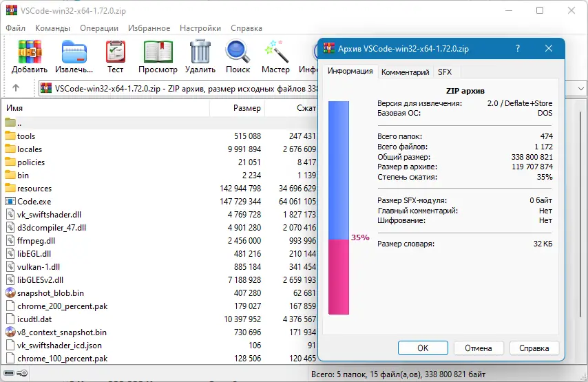Click total size value 338 800 821 in dialog
Viewport: 588px width, 382px height.
532,157
